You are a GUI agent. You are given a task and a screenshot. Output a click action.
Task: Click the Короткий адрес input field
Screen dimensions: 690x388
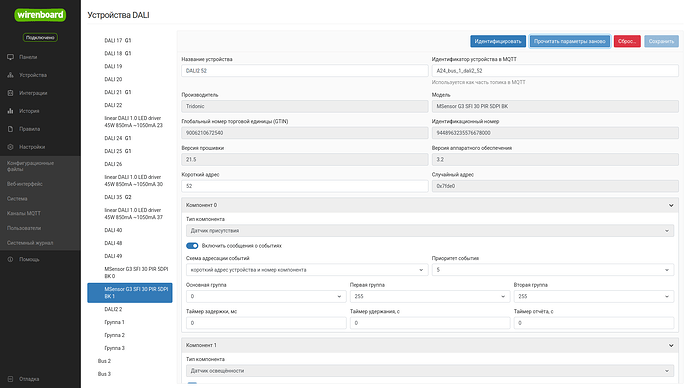tap(305, 186)
